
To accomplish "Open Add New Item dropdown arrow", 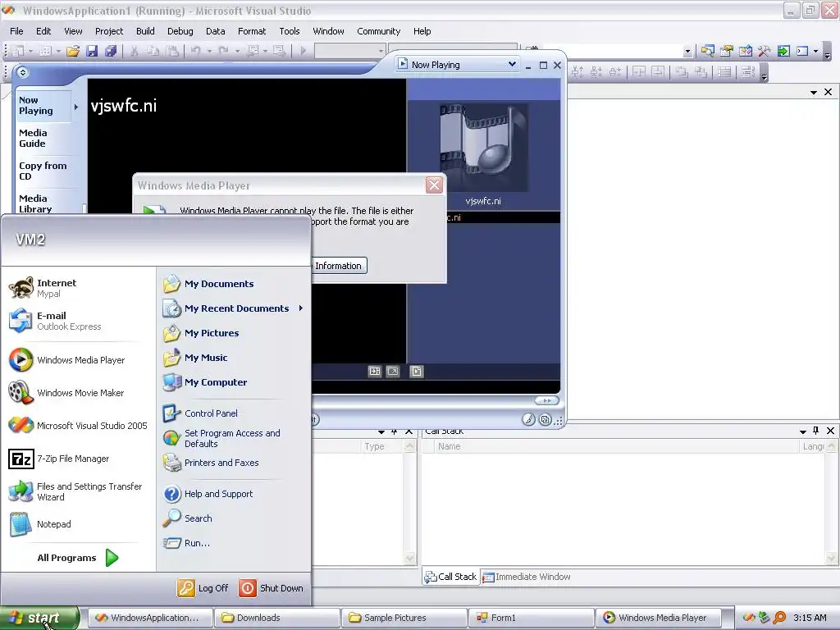I will pos(58,51).
